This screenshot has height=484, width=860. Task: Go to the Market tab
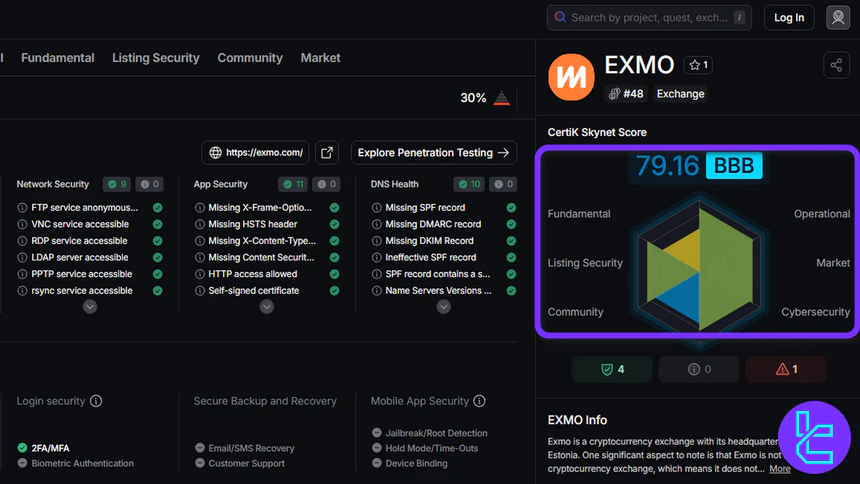[x=320, y=58]
